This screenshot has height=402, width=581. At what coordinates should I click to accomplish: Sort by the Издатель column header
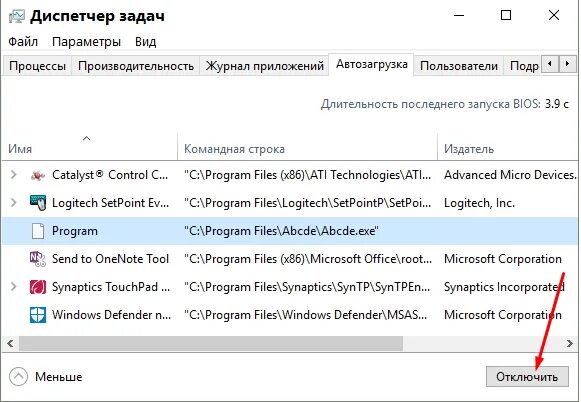tap(508, 149)
